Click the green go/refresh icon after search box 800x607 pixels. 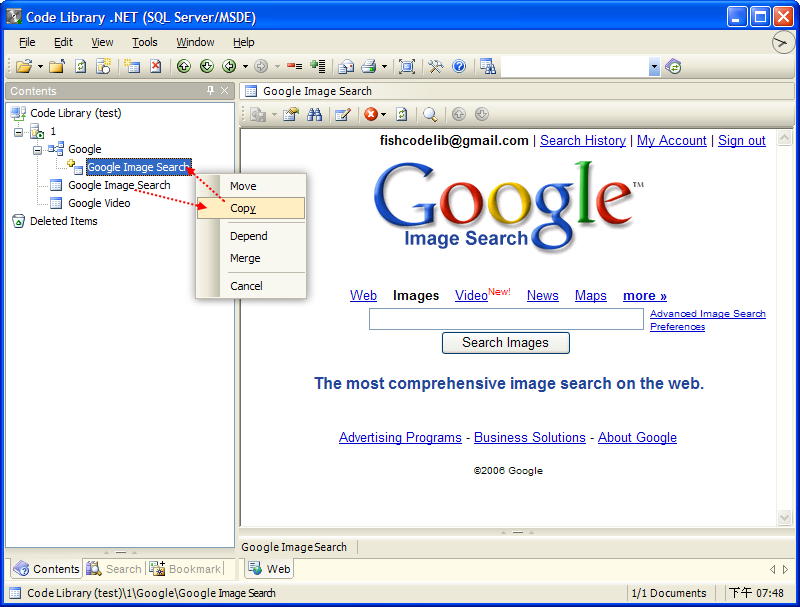pos(673,67)
